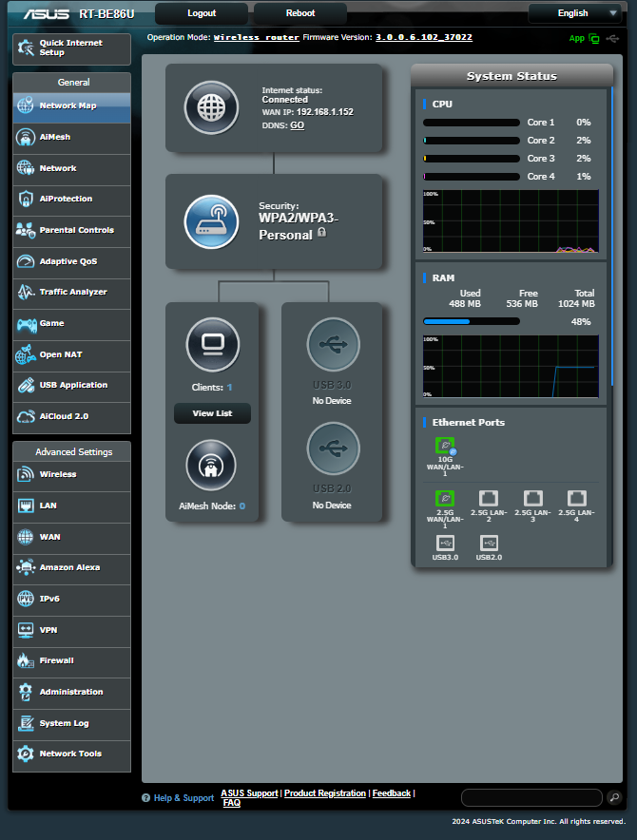Click the 2.5G LAN-2 port icon
637x840 pixels.
(488, 498)
